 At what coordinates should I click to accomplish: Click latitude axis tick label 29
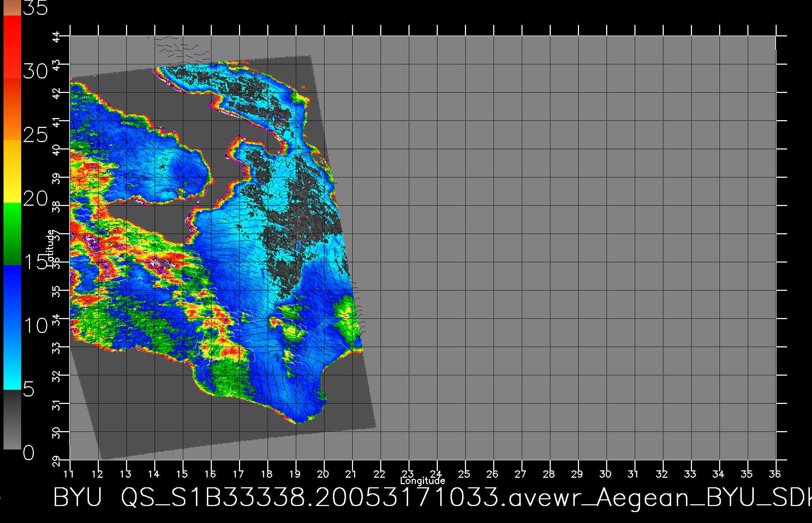[57, 461]
